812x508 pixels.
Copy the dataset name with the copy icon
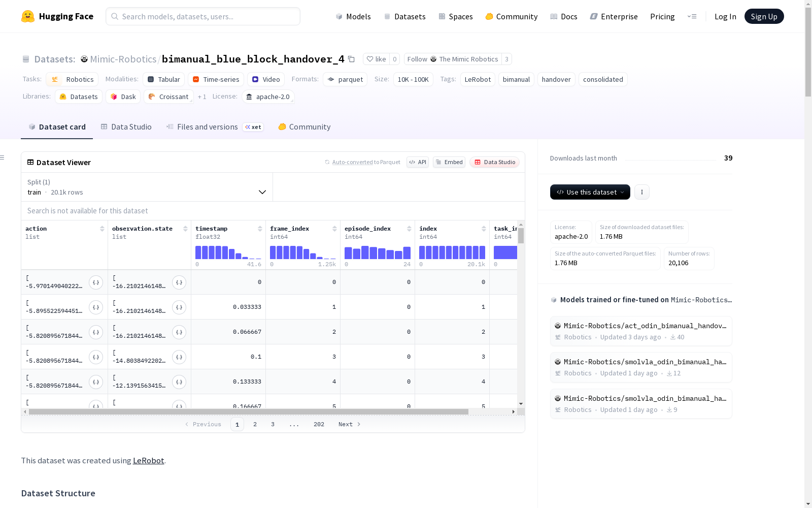(x=351, y=59)
